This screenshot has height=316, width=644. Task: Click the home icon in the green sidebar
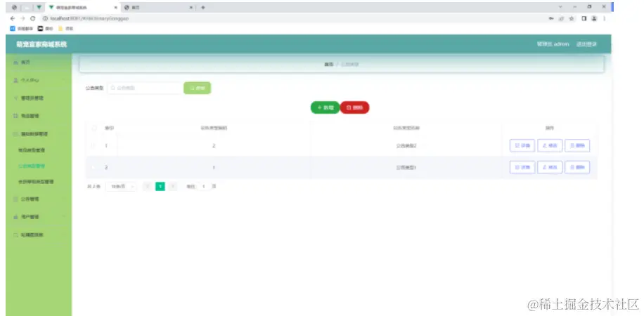coord(15,62)
